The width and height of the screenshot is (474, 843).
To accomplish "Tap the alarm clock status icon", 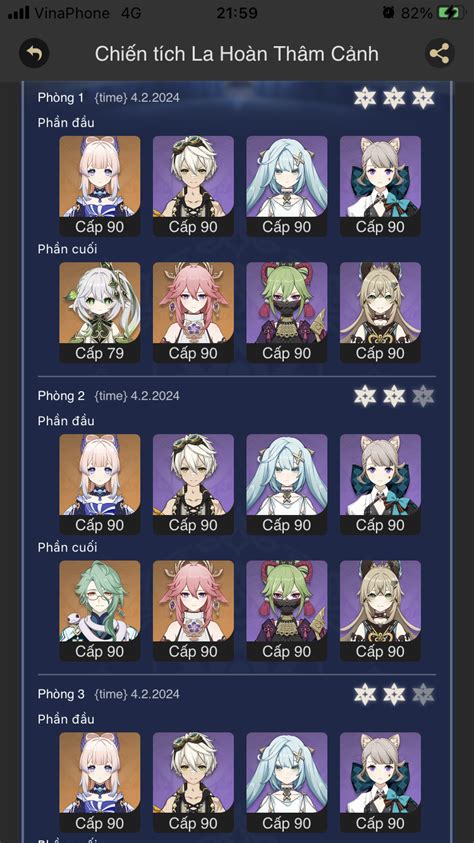I will point(389,13).
